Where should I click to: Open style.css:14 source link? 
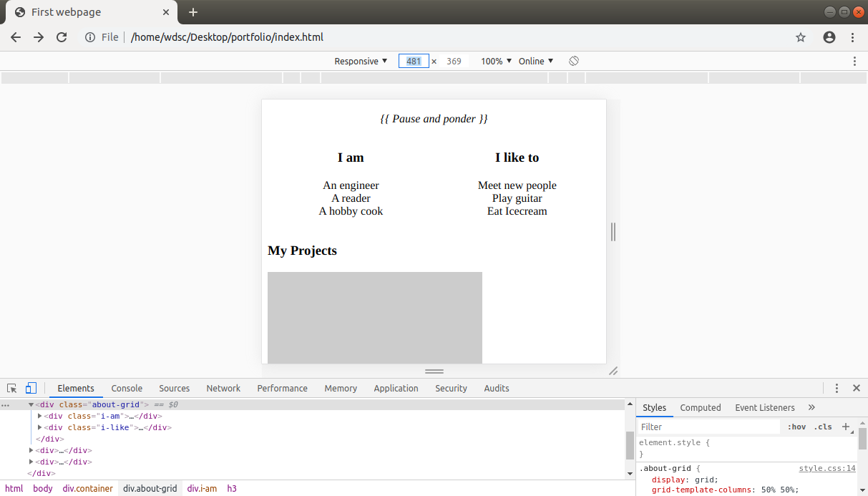[827, 468]
